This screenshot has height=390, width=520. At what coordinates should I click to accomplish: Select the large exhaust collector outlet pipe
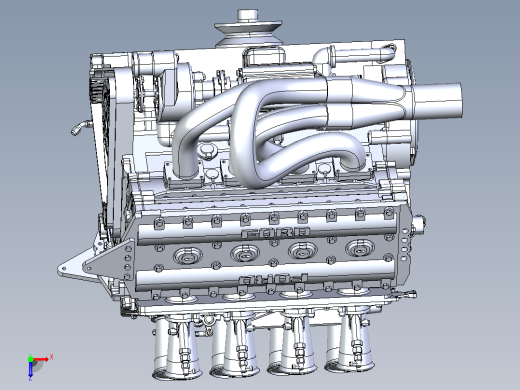pyautogui.click(x=437, y=100)
